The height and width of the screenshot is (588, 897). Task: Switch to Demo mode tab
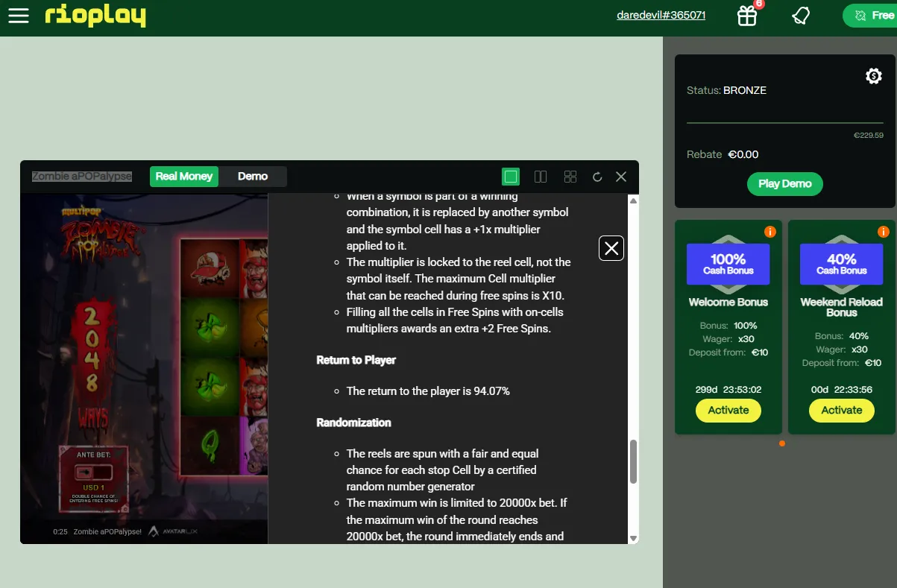pyautogui.click(x=253, y=177)
